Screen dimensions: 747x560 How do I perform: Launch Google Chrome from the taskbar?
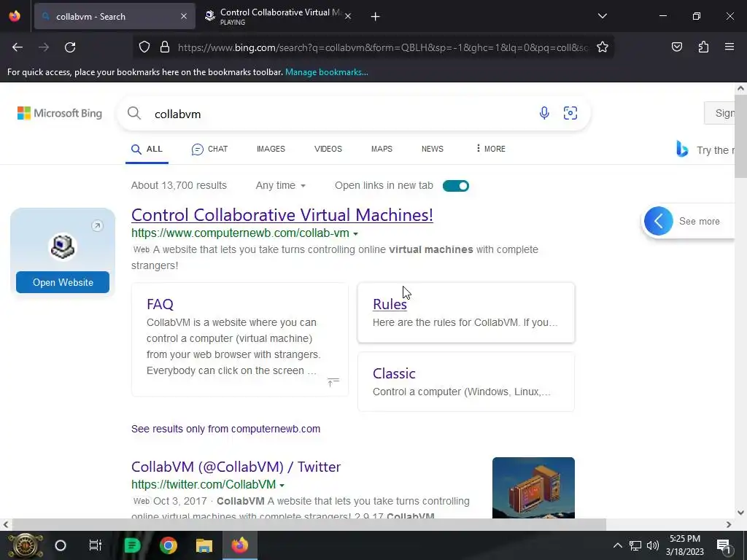click(x=169, y=545)
